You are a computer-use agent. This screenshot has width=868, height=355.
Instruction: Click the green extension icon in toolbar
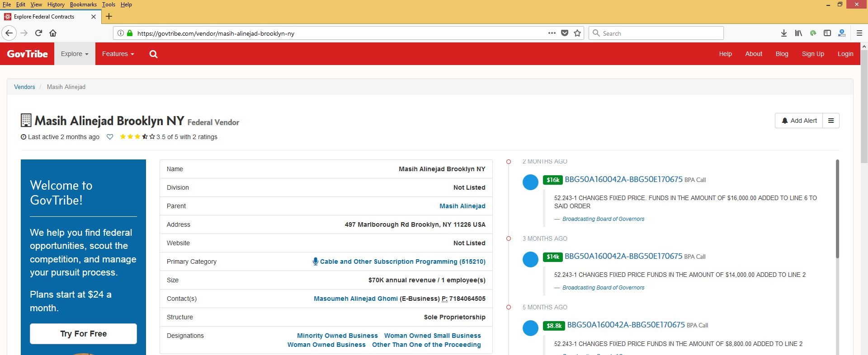(x=813, y=33)
